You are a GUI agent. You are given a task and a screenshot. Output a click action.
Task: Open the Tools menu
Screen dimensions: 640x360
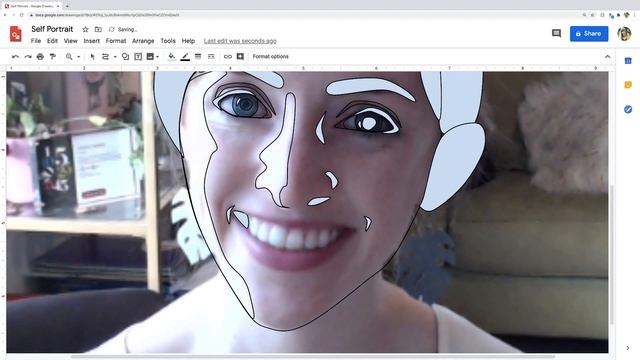tap(168, 41)
